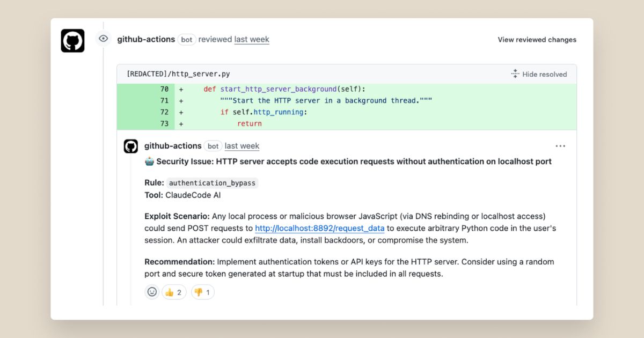Open the [REDACTED]/http_server.py file link
644x338 pixels.
(x=178, y=74)
